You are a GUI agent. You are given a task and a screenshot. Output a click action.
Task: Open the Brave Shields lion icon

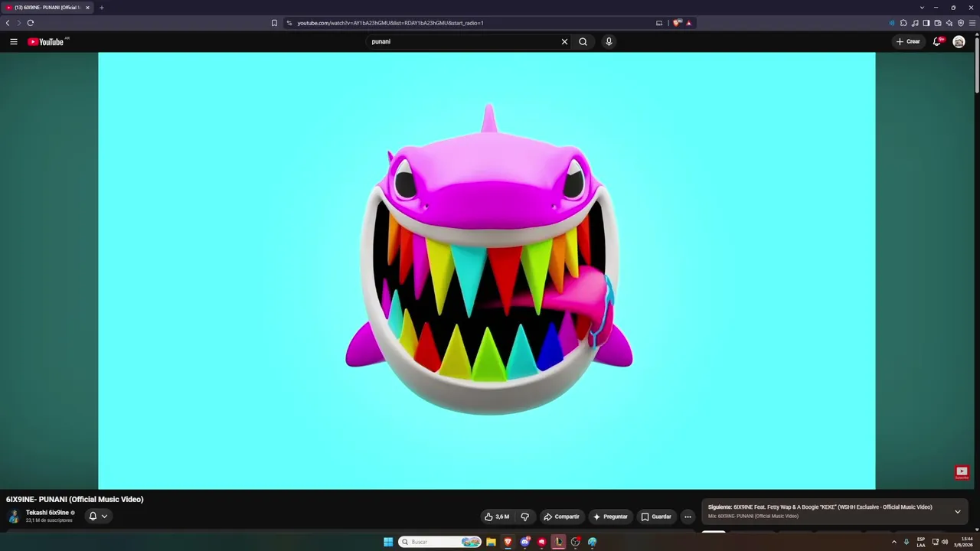(677, 23)
